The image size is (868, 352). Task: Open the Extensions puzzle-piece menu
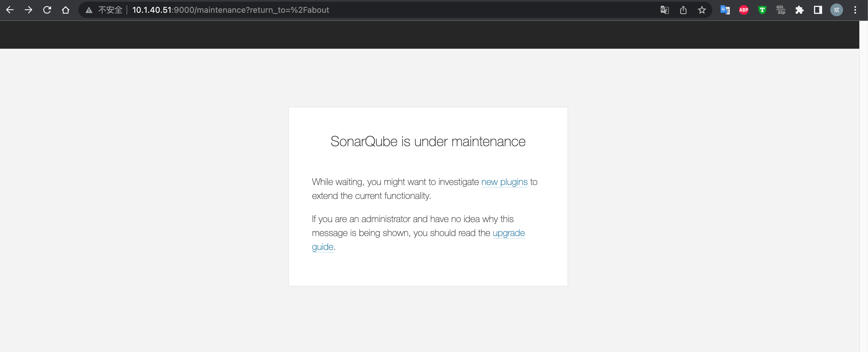799,10
